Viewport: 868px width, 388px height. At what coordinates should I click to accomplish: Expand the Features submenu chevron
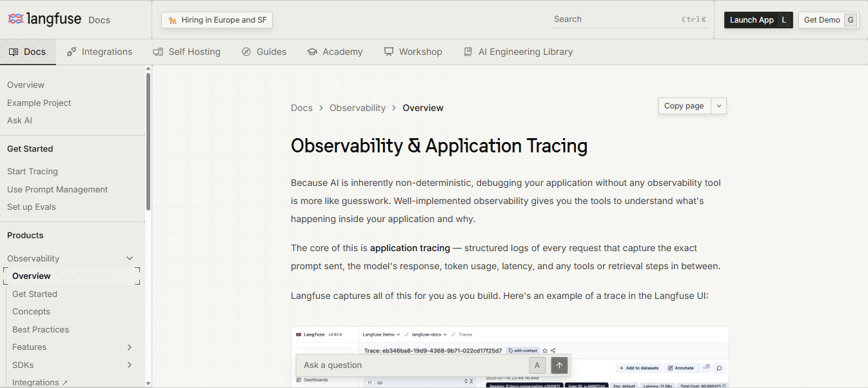(x=130, y=347)
